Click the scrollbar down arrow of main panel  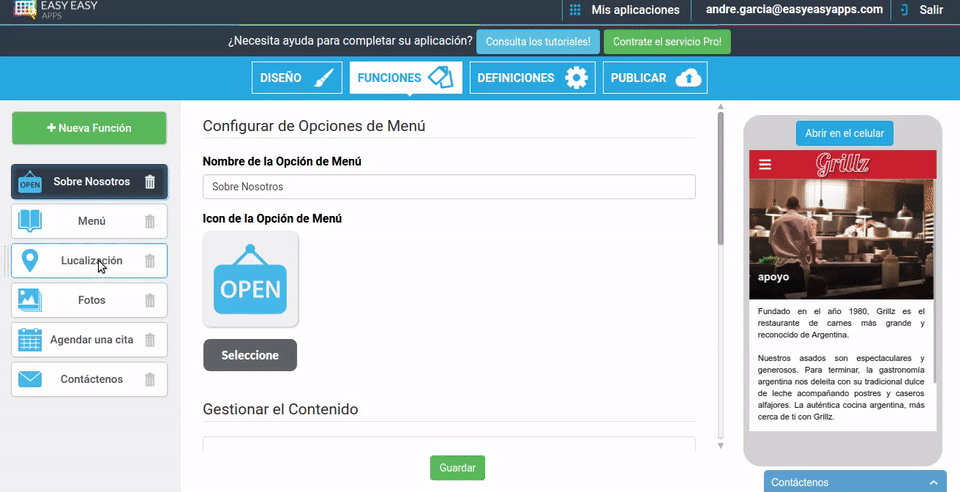[x=721, y=445]
